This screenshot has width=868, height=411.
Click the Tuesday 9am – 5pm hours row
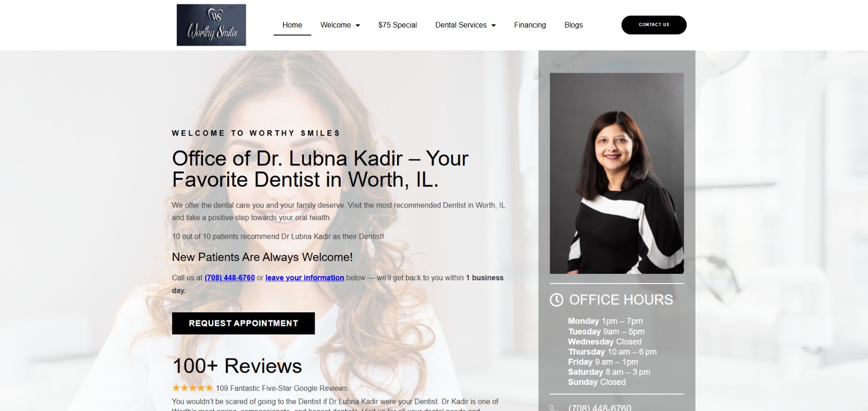point(606,331)
